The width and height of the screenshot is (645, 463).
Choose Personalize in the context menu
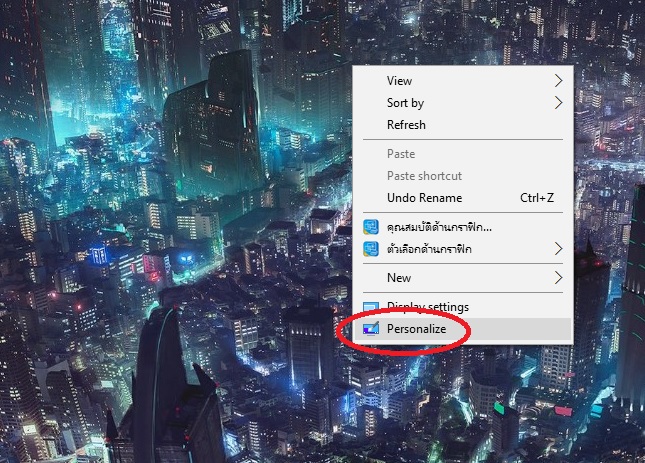[463, 329]
